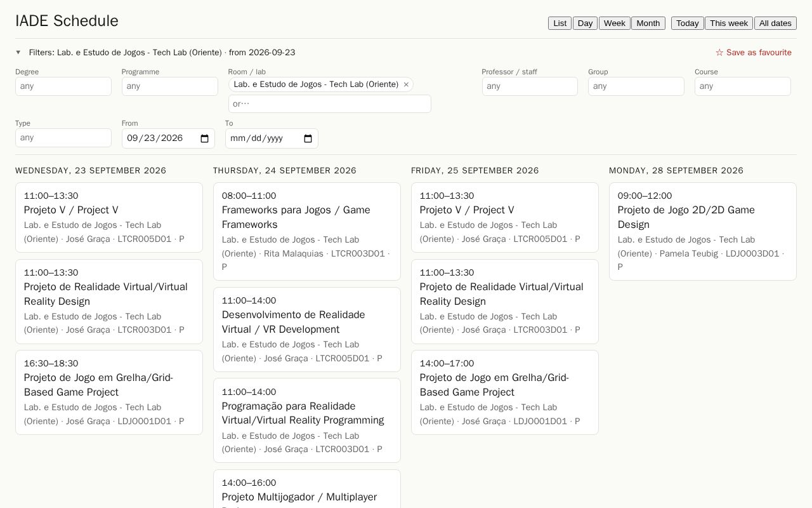Image resolution: width=812 pixels, height=508 pixels.
Task: Open the Course filter field
Action: (x=743, y=86)
